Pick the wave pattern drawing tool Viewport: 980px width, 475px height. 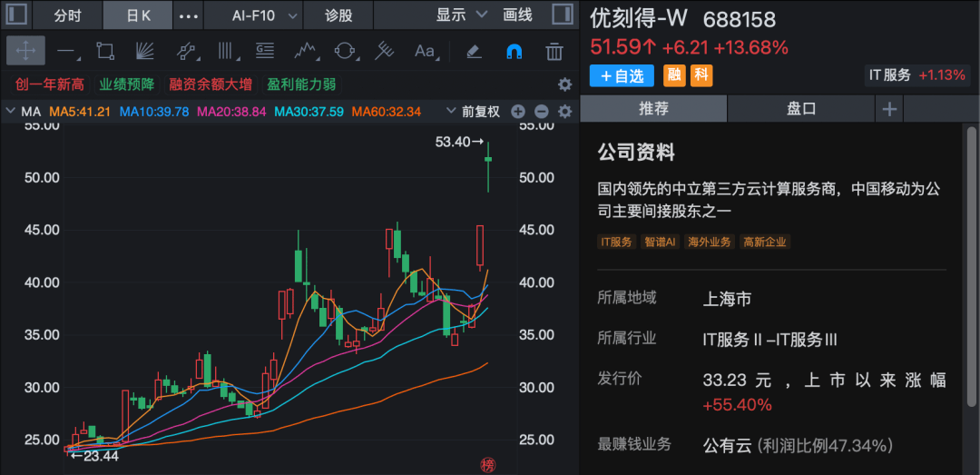tap(305, 51)
